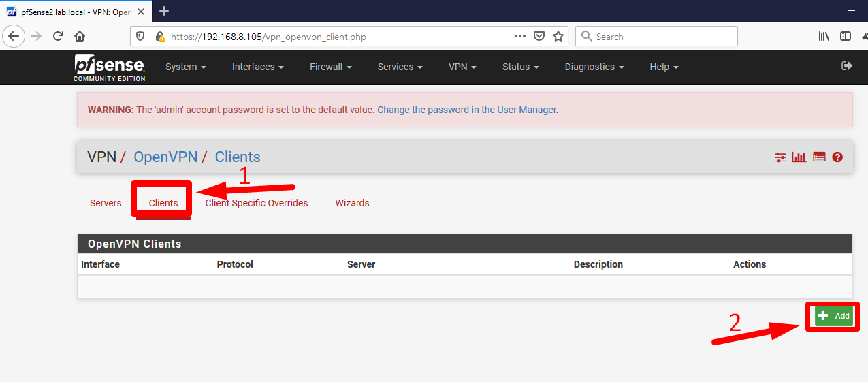
Task: Focus the browser Search box
Action: [x=656, y=37]
